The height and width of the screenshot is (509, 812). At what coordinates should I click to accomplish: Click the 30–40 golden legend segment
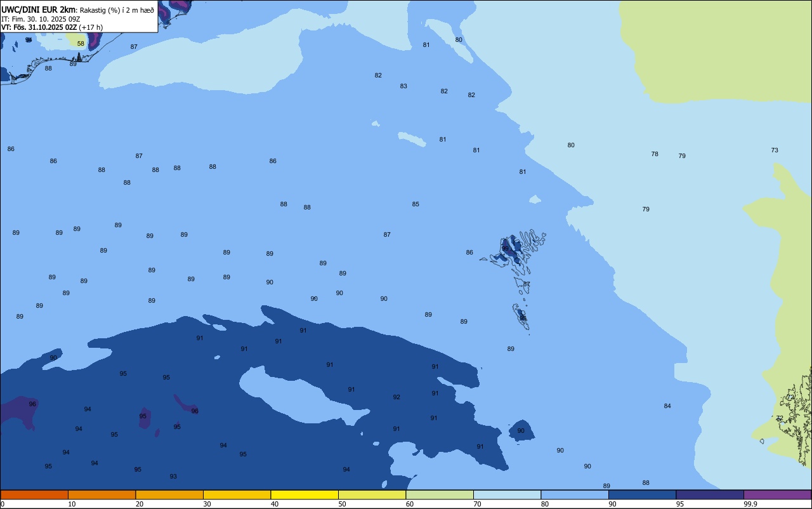point(237,494)
